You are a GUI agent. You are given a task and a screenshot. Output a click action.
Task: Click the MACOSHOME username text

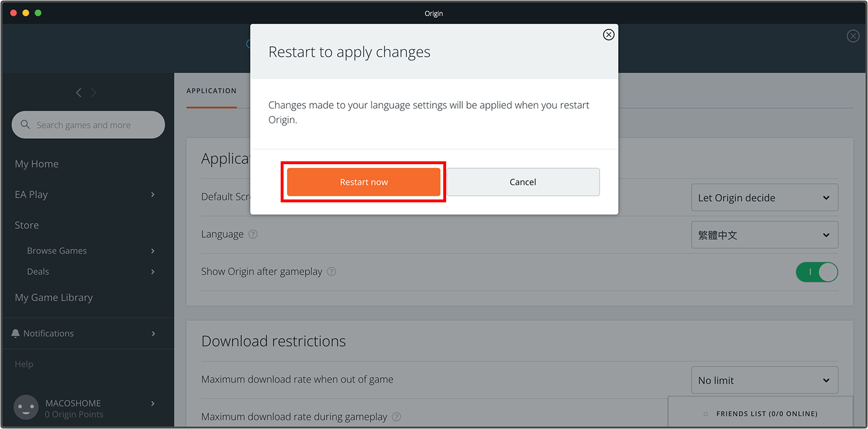pos(73,404)
